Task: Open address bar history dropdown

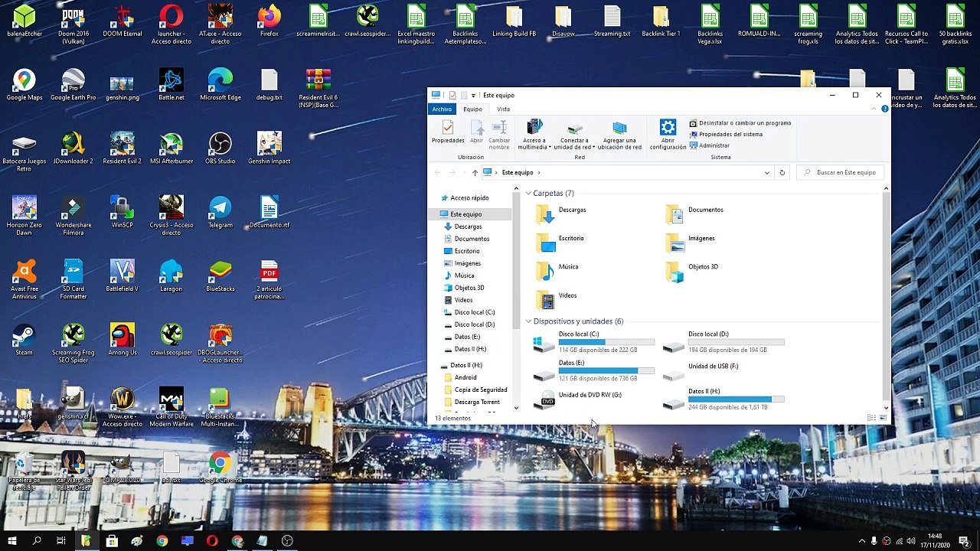Action: tap(766, 173)
